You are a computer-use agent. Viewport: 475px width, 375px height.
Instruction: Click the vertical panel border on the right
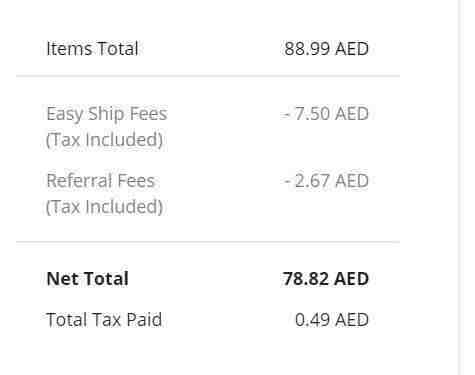point(459,187)
